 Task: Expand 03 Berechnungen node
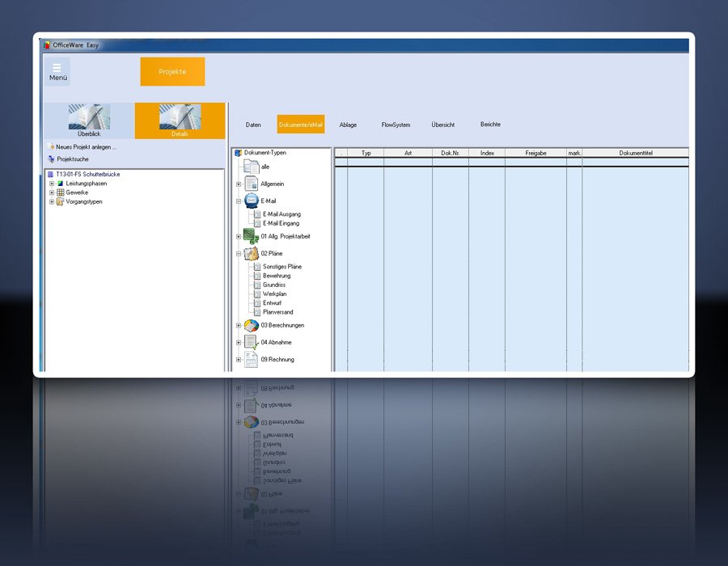coord(239,326)
